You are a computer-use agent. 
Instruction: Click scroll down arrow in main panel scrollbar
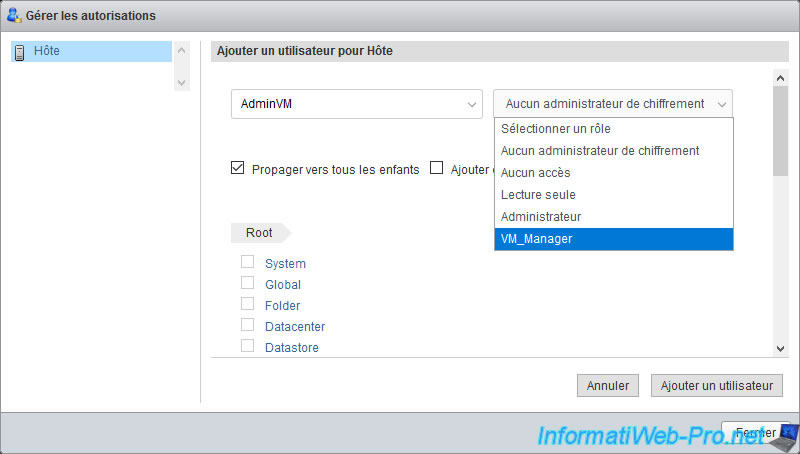pyautogui.click(x=781, y=347)
